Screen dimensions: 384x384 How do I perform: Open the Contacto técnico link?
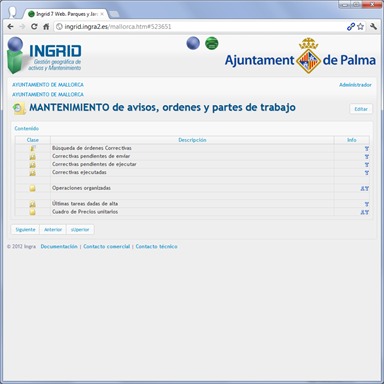tap(156, 247)
